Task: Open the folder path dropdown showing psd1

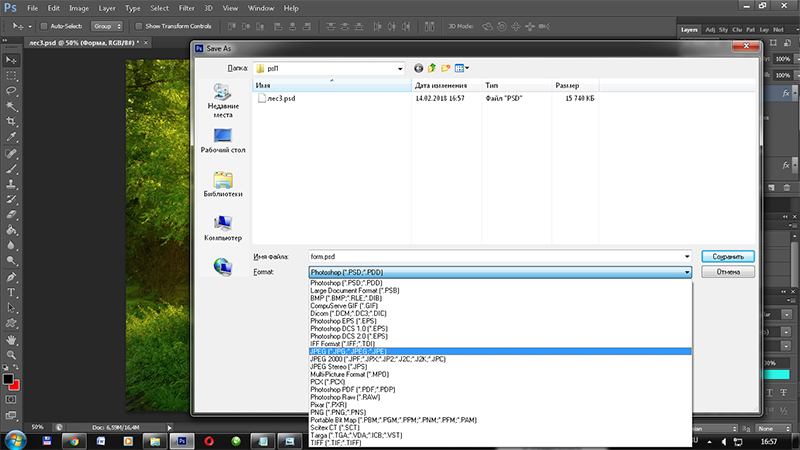Action: 400,68
